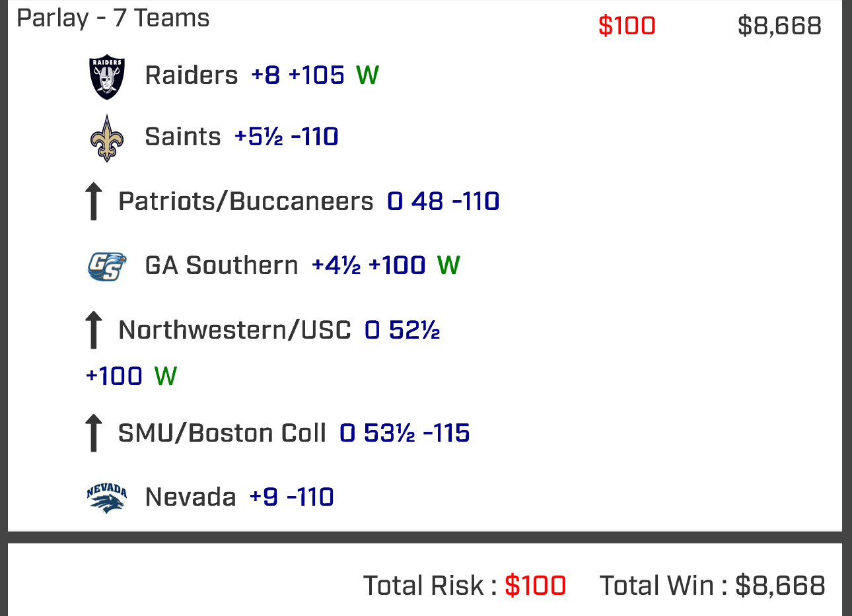Click the Patriots/Buccaneers O 48 -110 line

click(443, 201)
